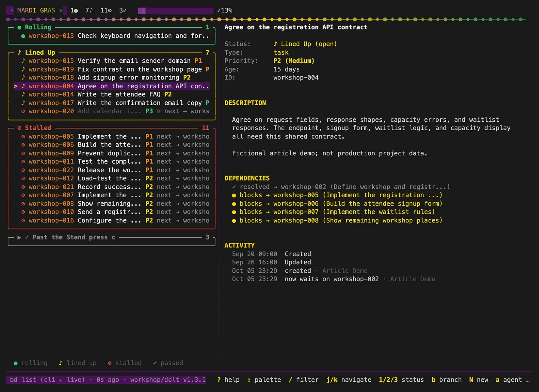This screenshot has width=539, height=392.
Task: Click the stalled legend item
Action: coord(125,363)
